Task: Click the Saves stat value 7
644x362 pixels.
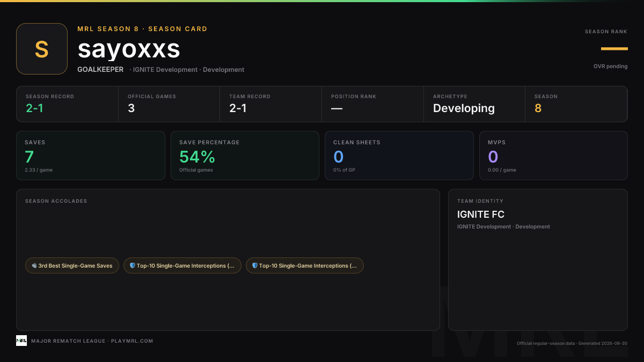Action: click(30, 157)
